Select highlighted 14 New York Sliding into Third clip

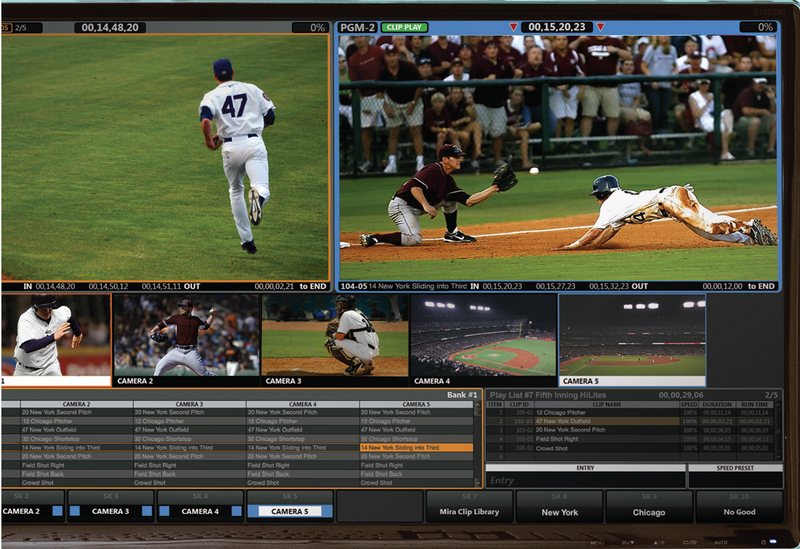click(416, 447)
